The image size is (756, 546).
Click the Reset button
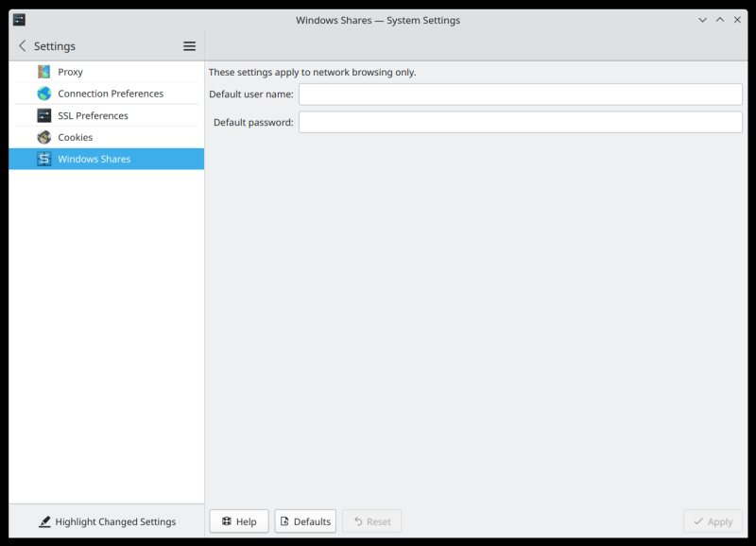coord(371,521)
